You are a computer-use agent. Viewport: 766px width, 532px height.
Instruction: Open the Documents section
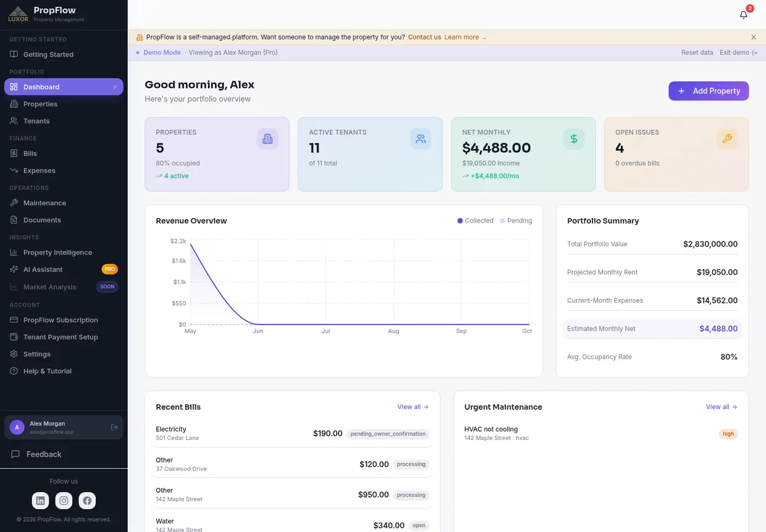[64, 220]
